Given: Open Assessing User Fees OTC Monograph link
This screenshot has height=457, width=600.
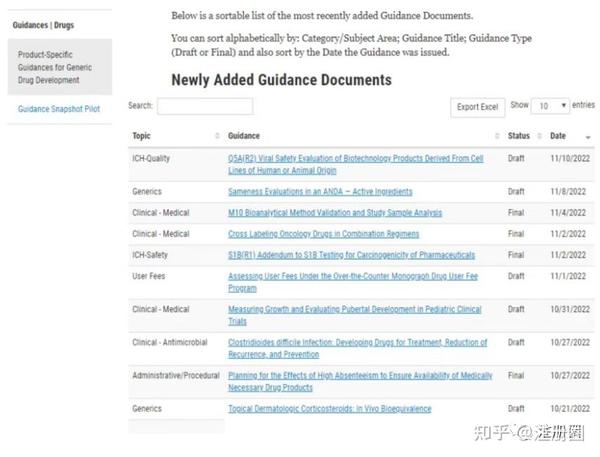Looking at the screenshot, I should pos(353,282).
